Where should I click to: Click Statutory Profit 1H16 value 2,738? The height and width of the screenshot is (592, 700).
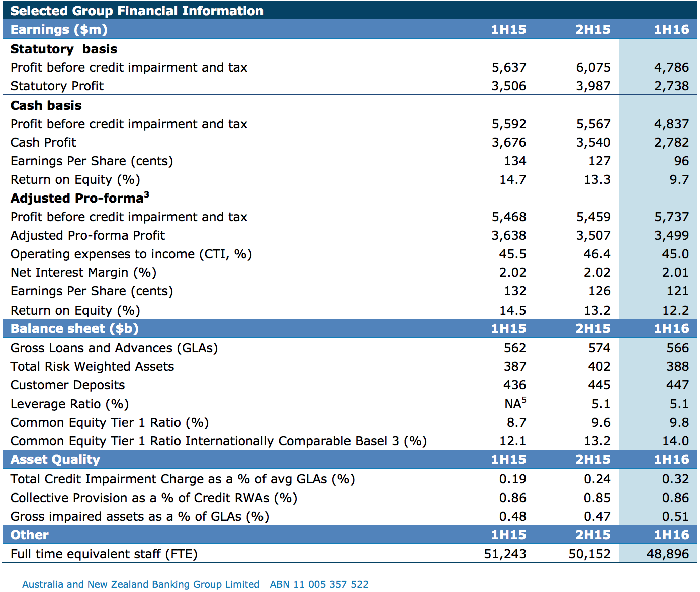pyautogui.click(x=671, y=86)
